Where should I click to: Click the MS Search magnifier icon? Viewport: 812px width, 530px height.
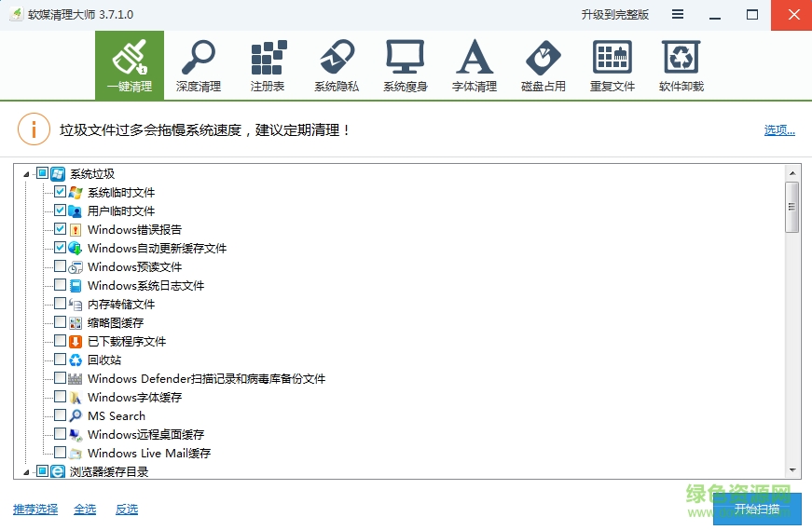click(76, 415)
